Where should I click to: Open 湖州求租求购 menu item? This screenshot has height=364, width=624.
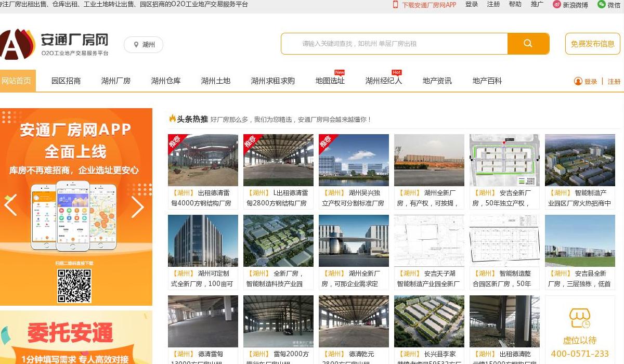pos(273,81)
